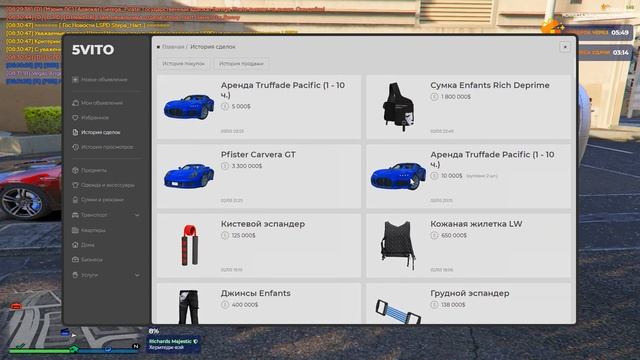The height and width of the screenshot is (360, 640).
Task: Go to Главная via breadcrumb
Action: (x=173, y=47)
